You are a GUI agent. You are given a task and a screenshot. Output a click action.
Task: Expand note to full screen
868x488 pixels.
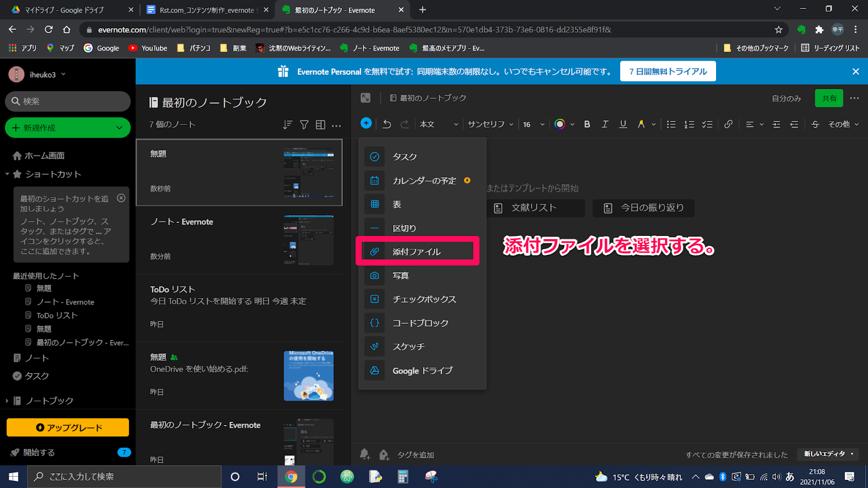click(366, 98)
